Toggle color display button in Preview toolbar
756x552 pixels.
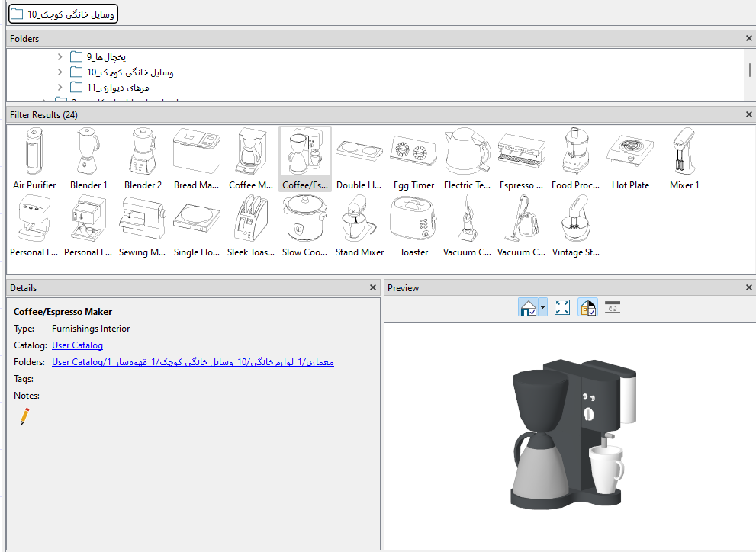[587, 307]
